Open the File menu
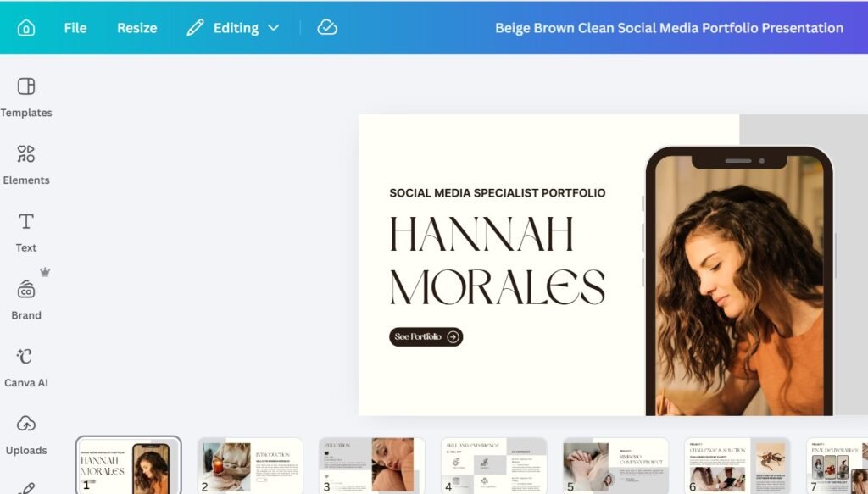868x494 pixels. (x=75, y=28)
